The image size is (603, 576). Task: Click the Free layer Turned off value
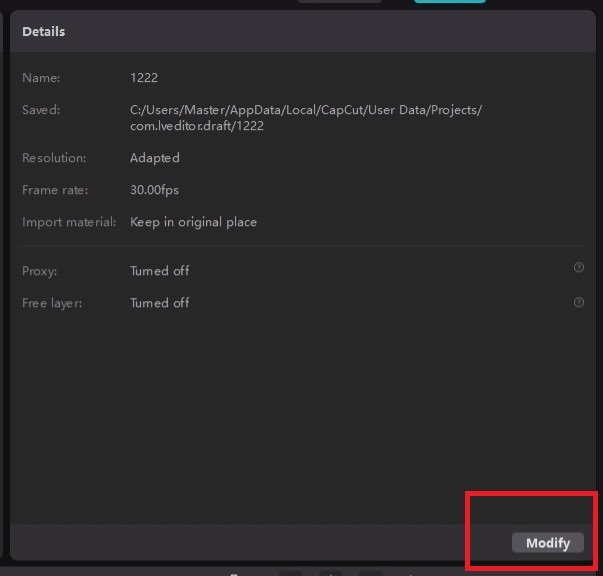point(160,303)
